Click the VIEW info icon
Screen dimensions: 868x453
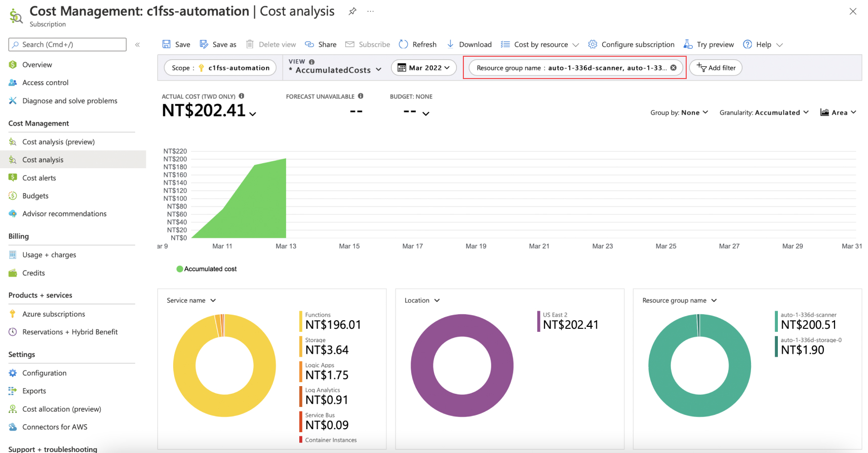[x=312, y=62]
